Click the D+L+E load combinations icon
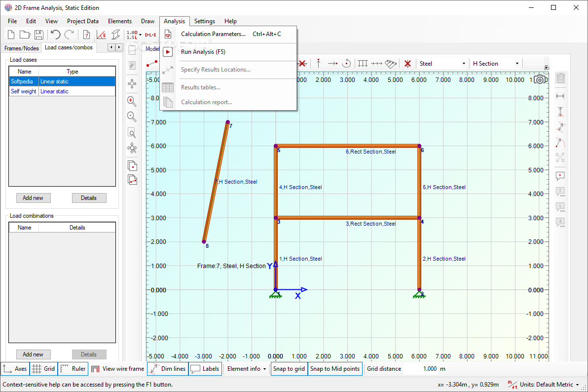This screenshot has width=588, height=392. (150, 35)
